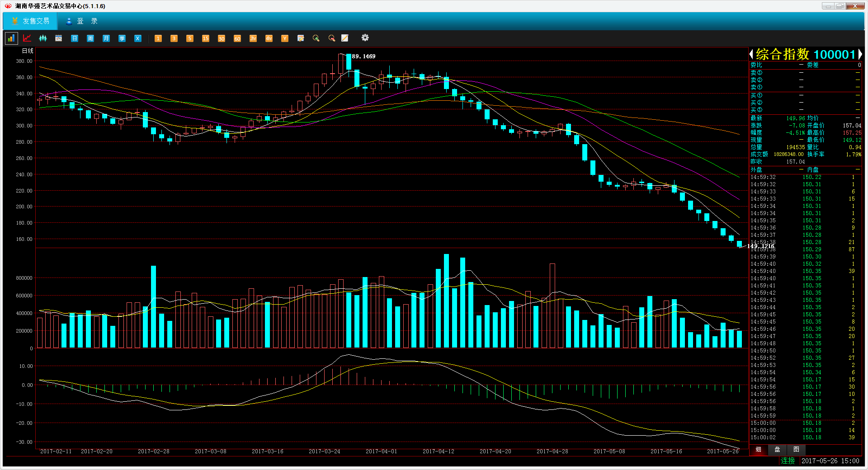Click the latest price value 149.96
Screen dimensions: 868x470
[x=796, y=118]
